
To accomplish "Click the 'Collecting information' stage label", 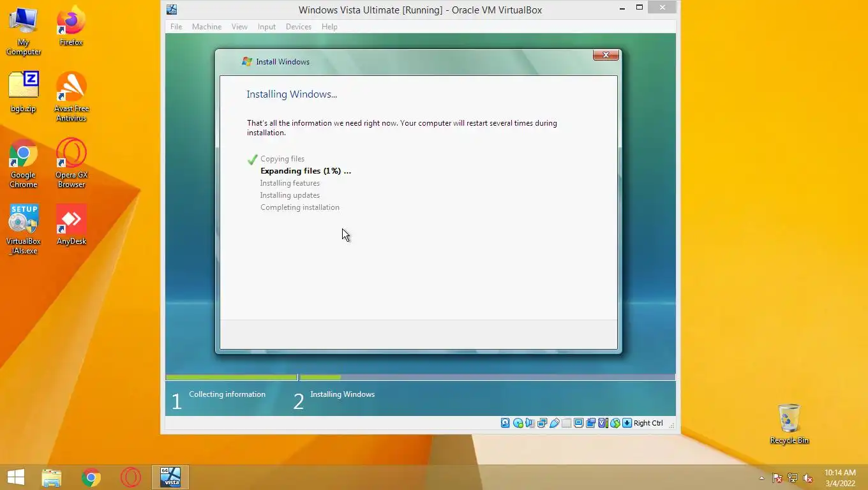I will tap(227, 394).
